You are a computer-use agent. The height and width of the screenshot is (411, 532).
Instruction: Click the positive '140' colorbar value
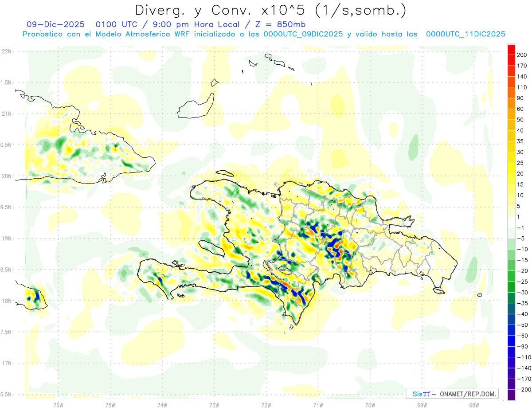pos(523,76)
